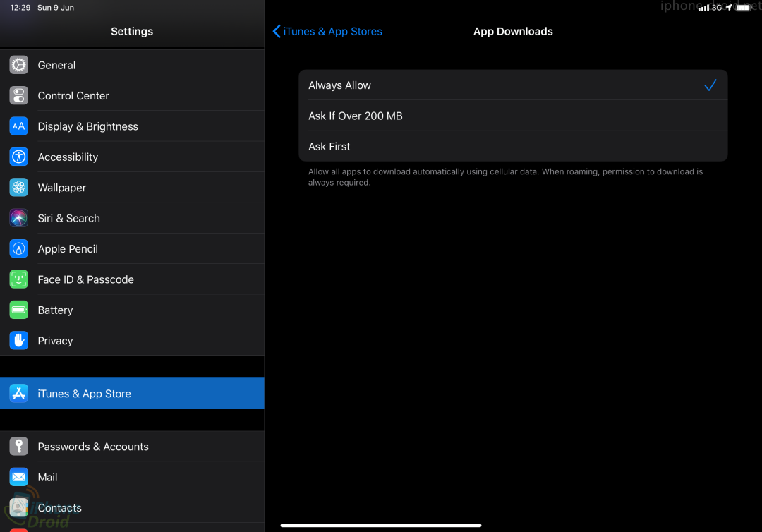Click the Siri & Search icon
The image size is (762, 532).
[18, 218]
